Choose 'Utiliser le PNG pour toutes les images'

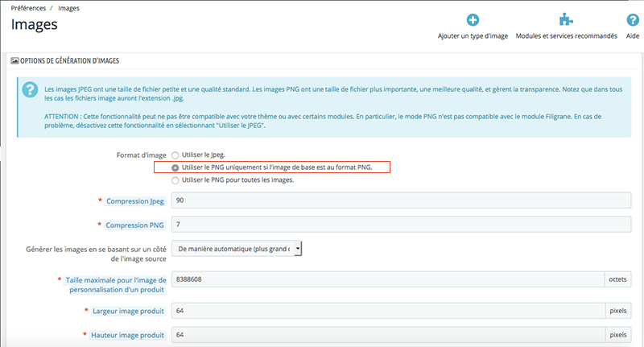(175, 180)
